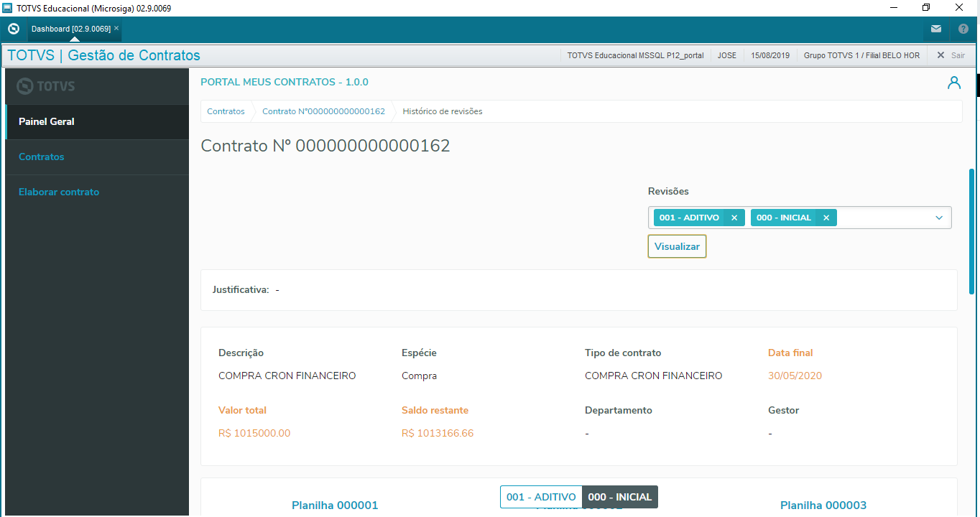The height and width of the screenshot is (517, 980).
Task: Click the Sair exit button
Action: pos(951,55)
